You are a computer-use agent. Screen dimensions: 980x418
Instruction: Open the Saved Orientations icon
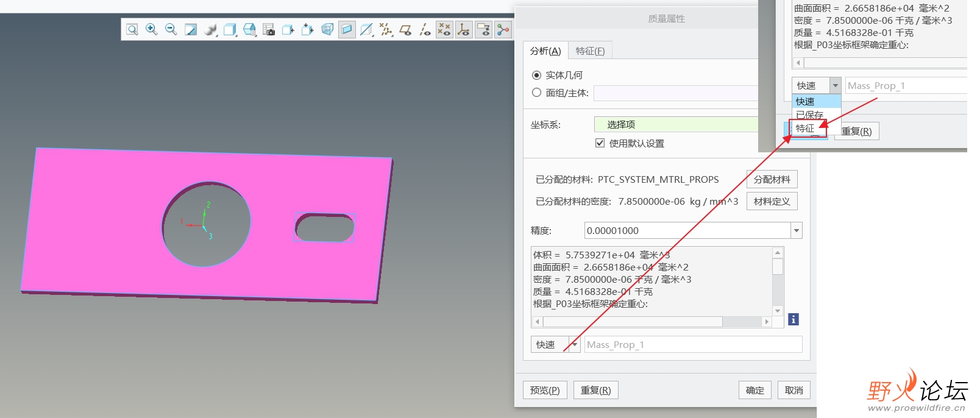249,29
